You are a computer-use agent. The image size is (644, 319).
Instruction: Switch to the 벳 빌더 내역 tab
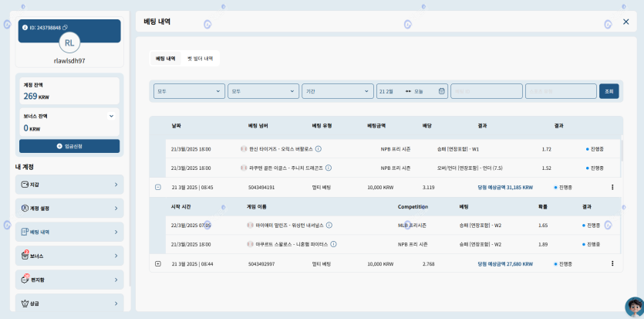click(x=200, y=59)
